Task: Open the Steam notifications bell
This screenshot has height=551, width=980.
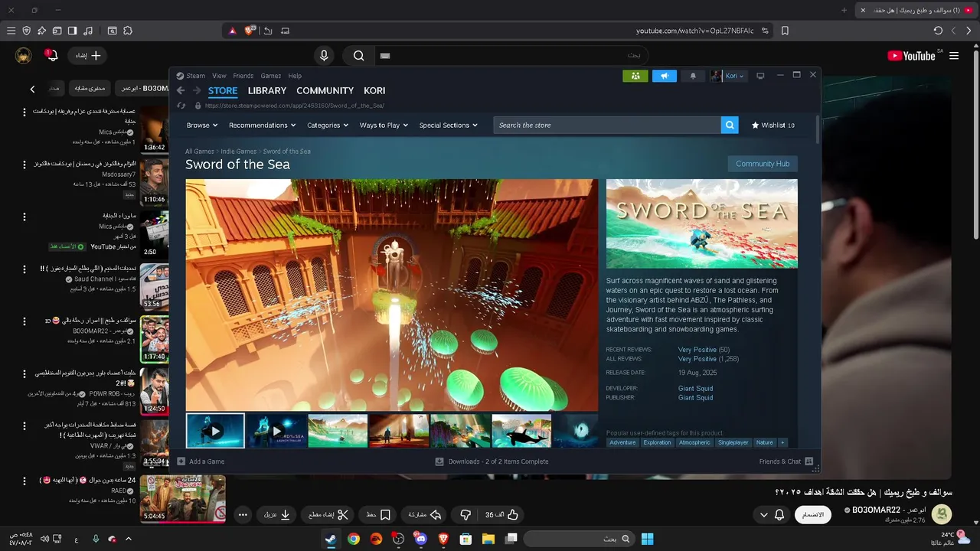Action: [x=693, y=76]
